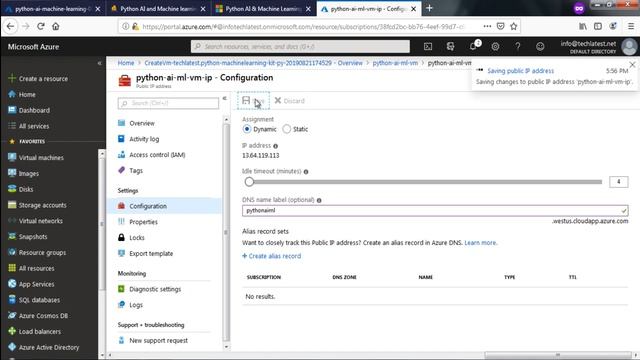Click the Idle timeout slider handle

(249, 182)
